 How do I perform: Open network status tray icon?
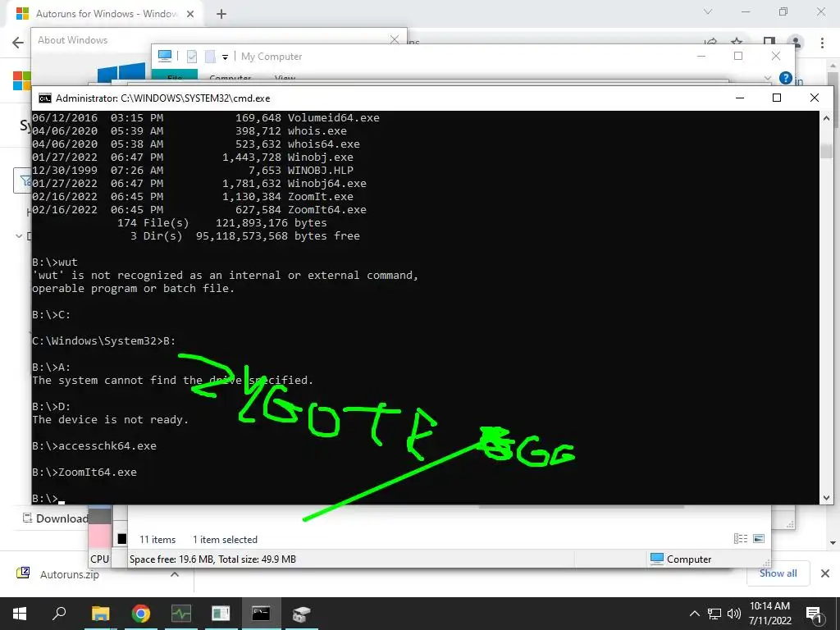(714, 614)
